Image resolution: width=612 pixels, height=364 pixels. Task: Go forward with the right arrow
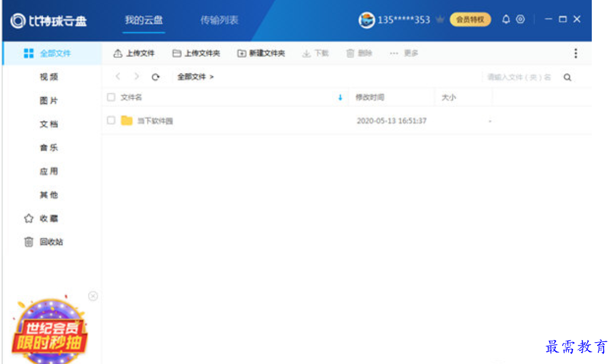click(x=136, y=76)
